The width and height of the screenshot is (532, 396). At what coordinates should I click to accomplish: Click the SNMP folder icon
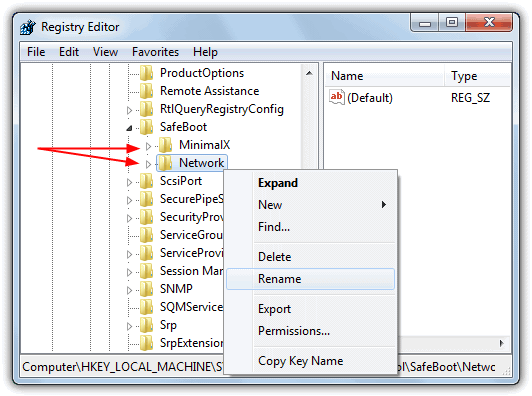click(x=147, y=289)
